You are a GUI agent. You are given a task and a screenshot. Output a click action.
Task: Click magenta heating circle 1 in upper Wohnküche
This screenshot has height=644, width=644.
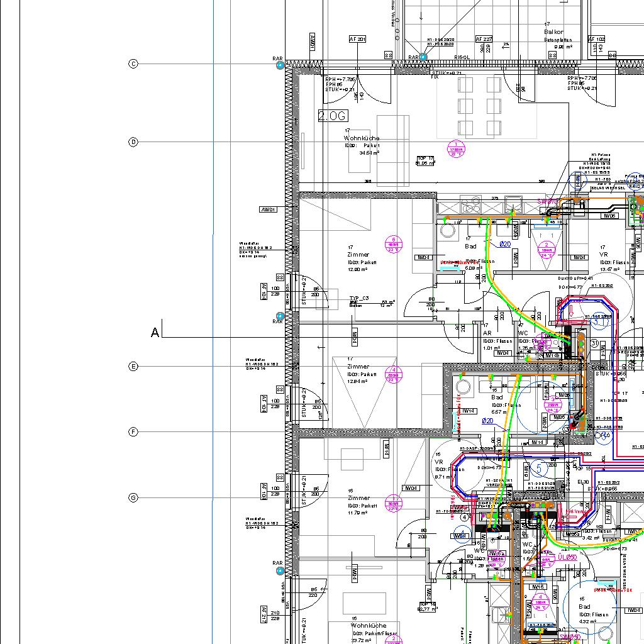456,149
